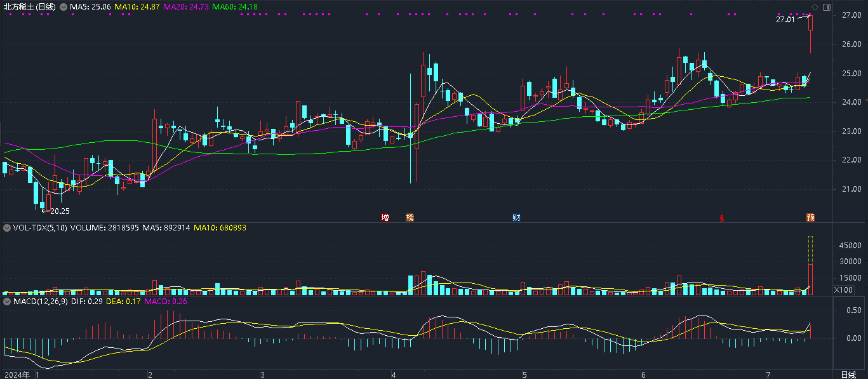Click the 榜 leaderboard event marker

[x=410, y=218]
